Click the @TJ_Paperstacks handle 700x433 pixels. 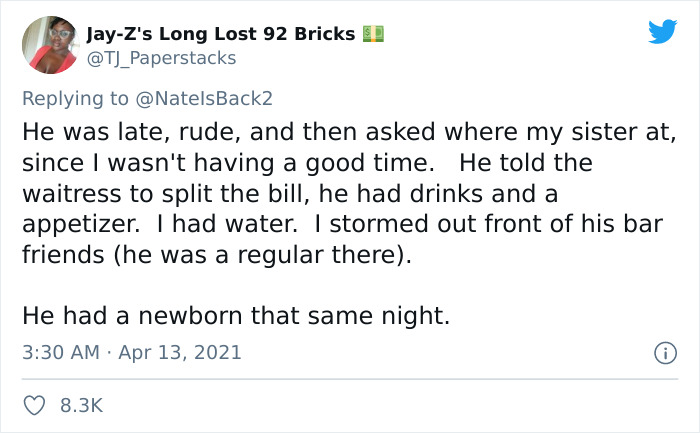coord(162,58)
